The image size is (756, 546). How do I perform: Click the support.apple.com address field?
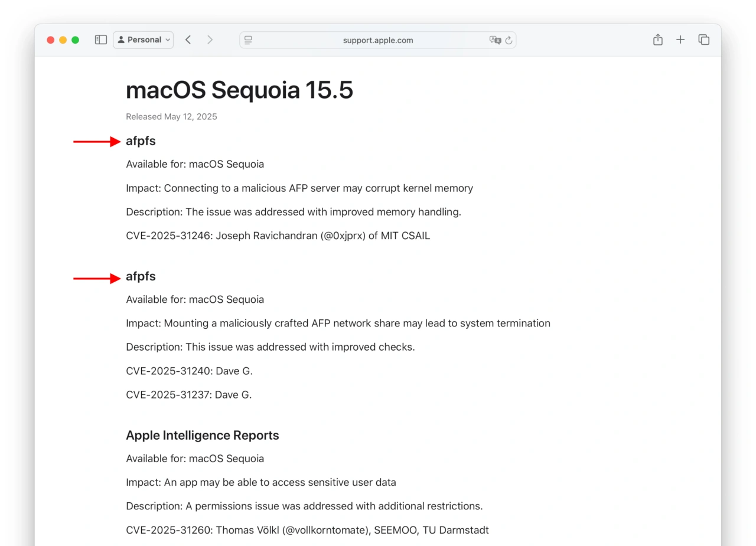point(378,40)
